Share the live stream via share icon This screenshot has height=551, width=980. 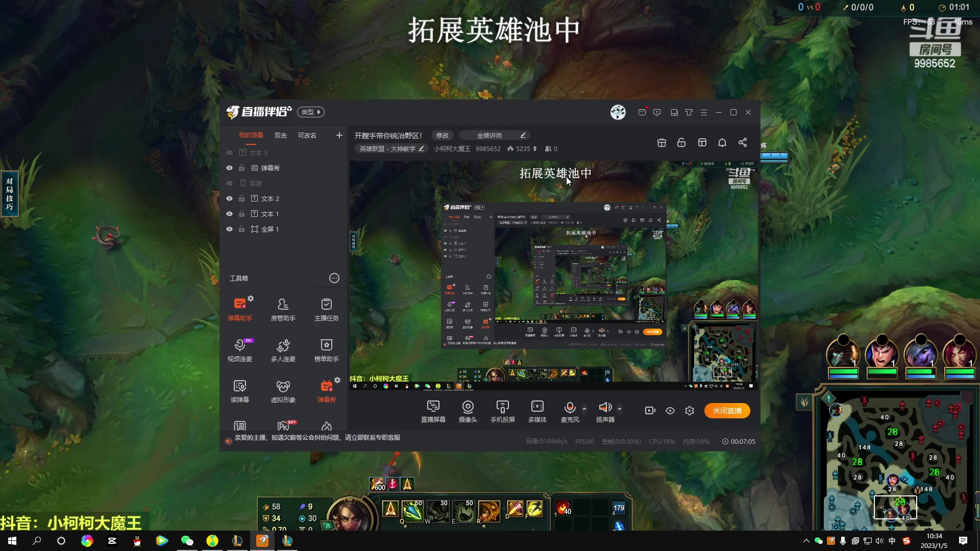click(743, 142)
